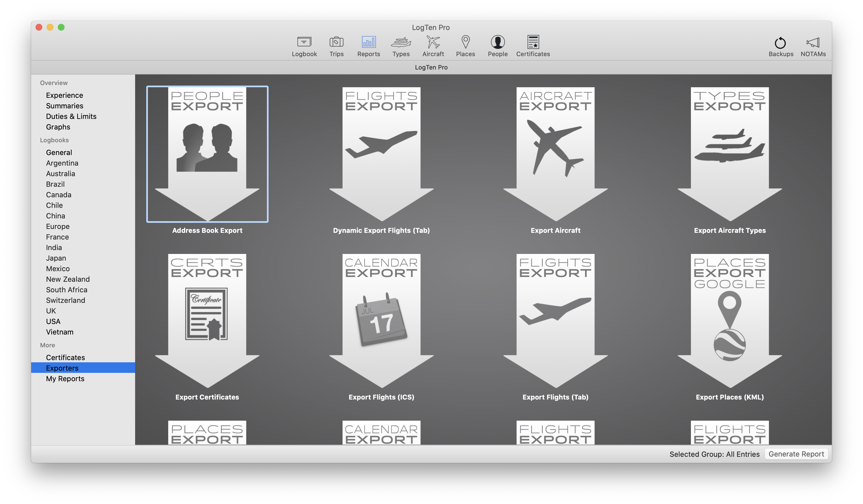This screenshot has height=504, width=863.
Task: Click the yellow minimize window button
Action: tap(50, 28)
